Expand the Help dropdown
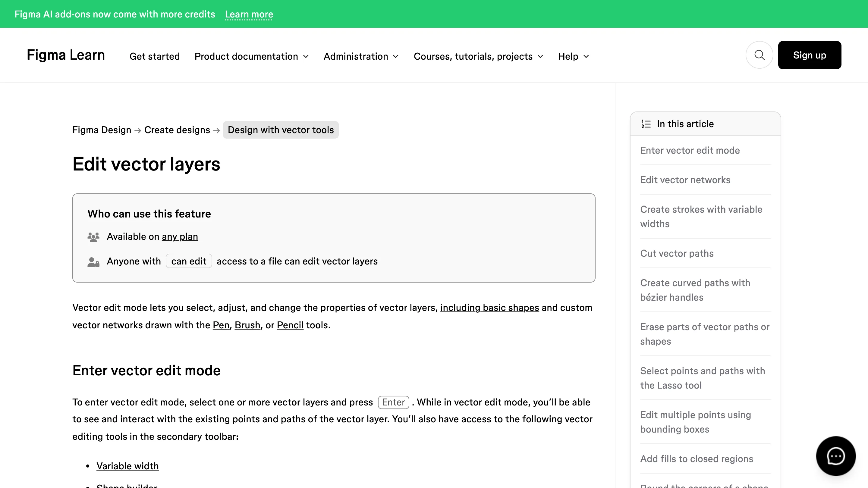The width and height of the screenshot is (868, 488). (574, 56)
